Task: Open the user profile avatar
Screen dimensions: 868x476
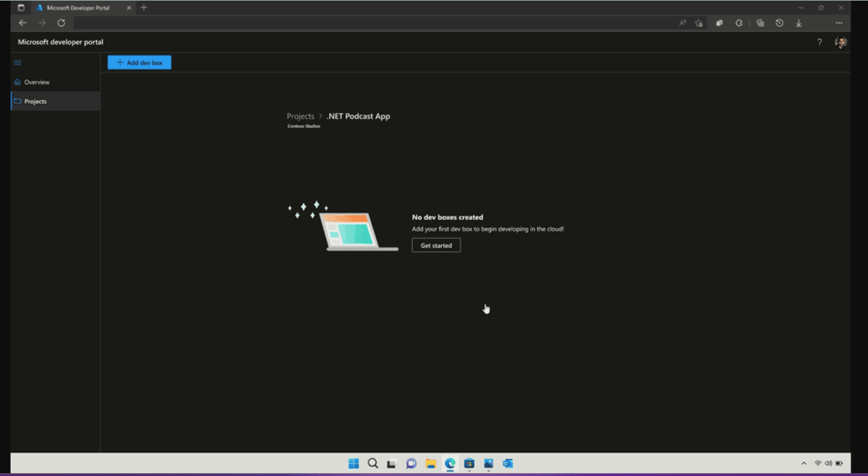Action: [841, 42]
